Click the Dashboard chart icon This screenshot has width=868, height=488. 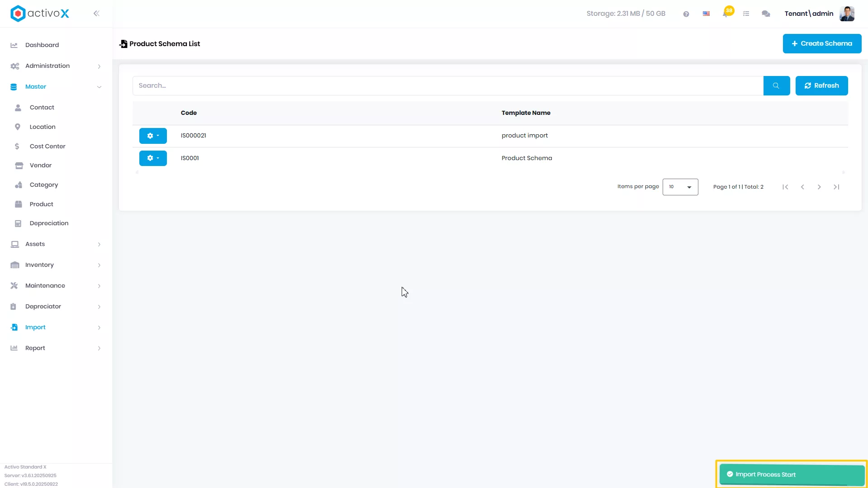[14, 45]
